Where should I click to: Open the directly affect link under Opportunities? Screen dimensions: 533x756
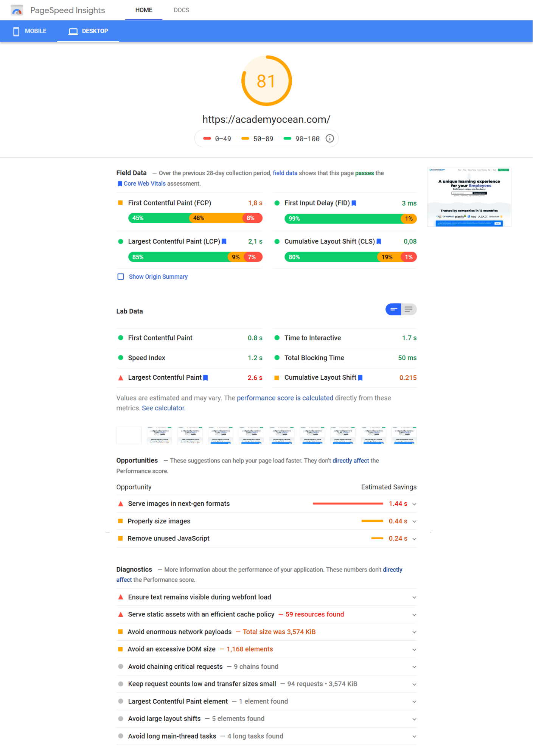pos(351,461)
